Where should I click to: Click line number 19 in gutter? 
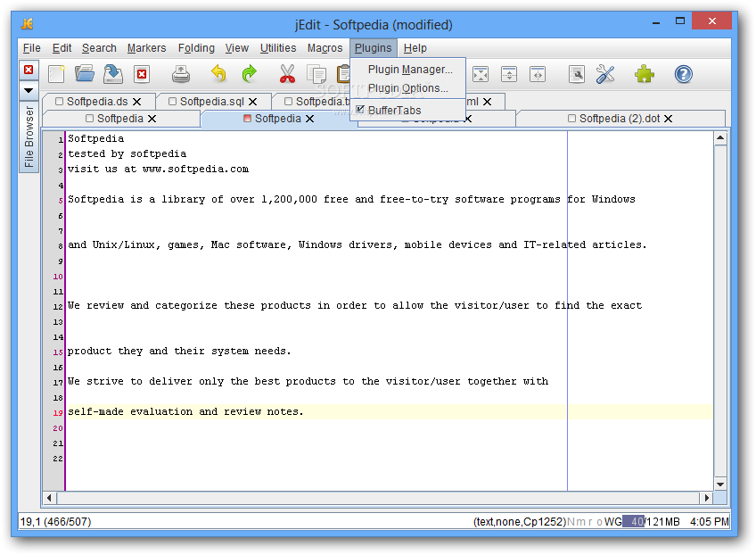coord(58,412)
